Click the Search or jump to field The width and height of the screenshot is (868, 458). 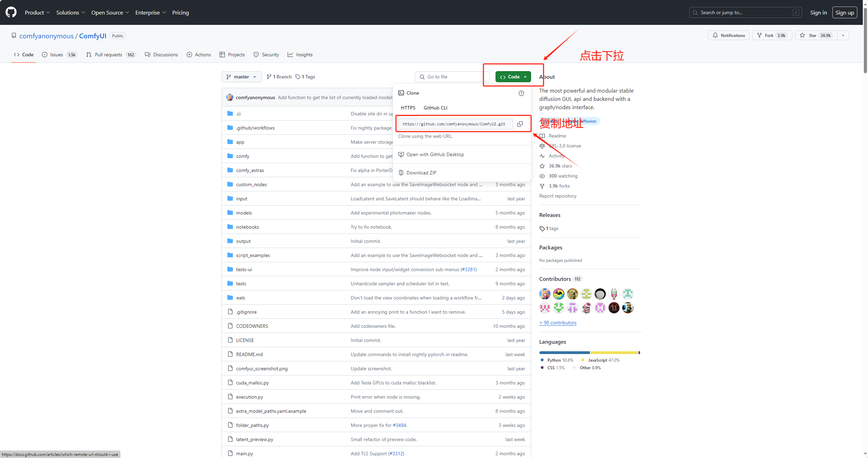745,12
